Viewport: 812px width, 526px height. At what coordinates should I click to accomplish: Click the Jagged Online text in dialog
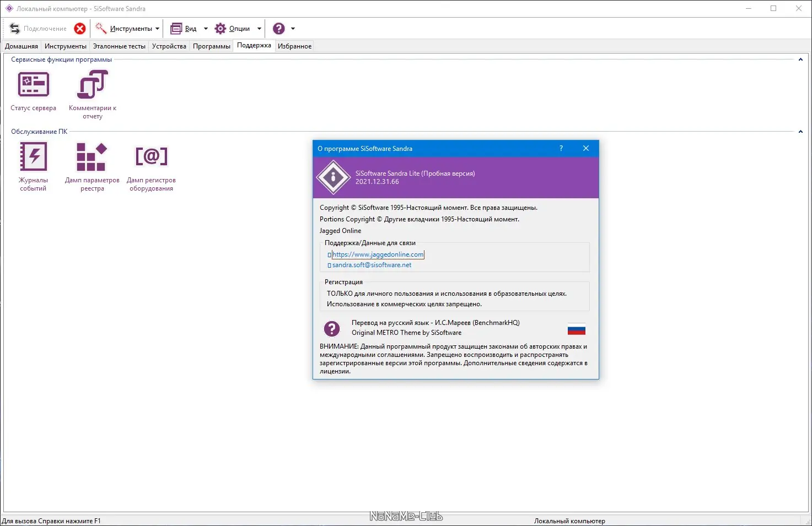[341, 231]
